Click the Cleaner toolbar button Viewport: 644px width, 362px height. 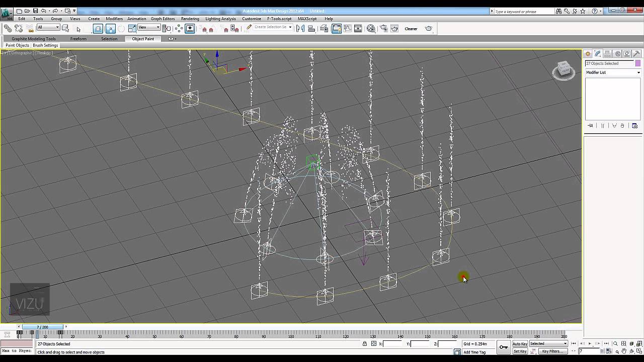pyautogui.click(x=411, y=29)
